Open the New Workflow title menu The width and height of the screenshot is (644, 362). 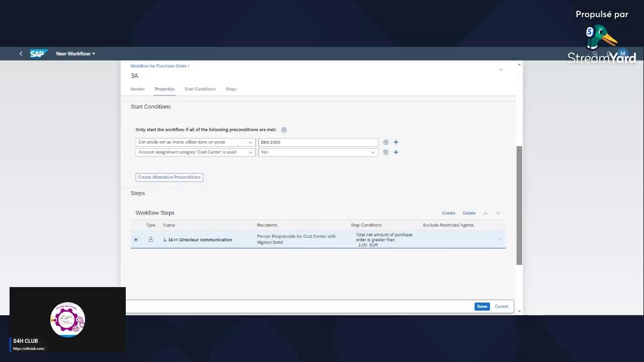click(75, 53)
